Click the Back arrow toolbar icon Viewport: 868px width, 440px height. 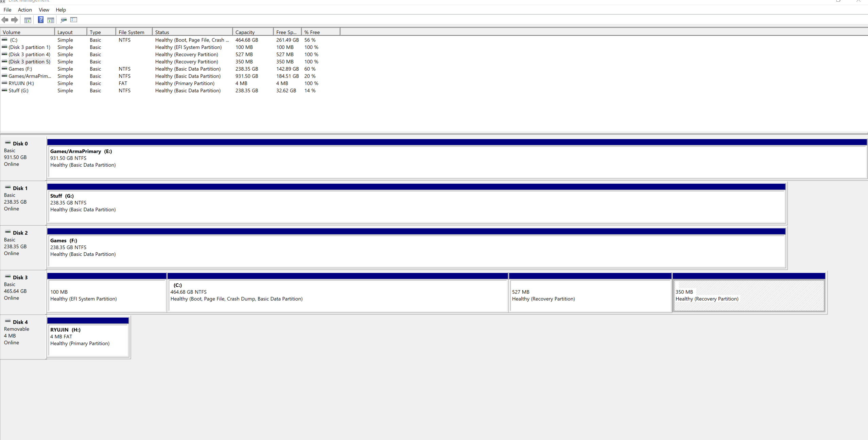pos(5,20)
